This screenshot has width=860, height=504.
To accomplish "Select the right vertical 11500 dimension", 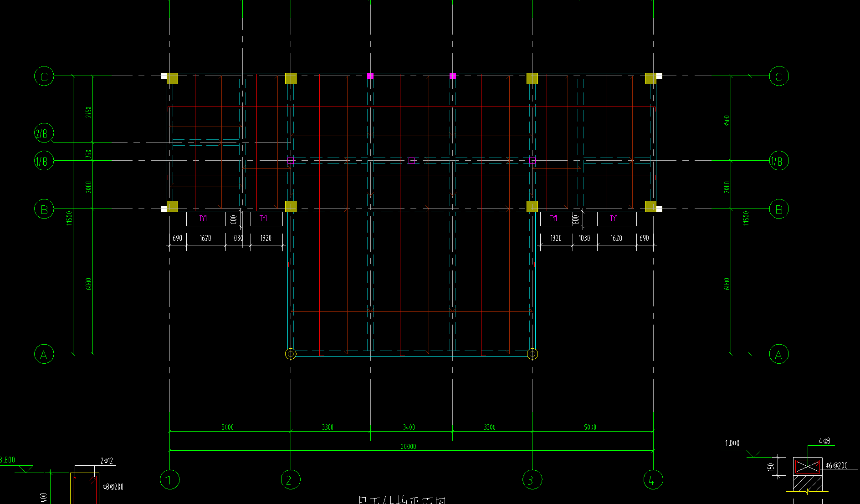I will (746, 218).
